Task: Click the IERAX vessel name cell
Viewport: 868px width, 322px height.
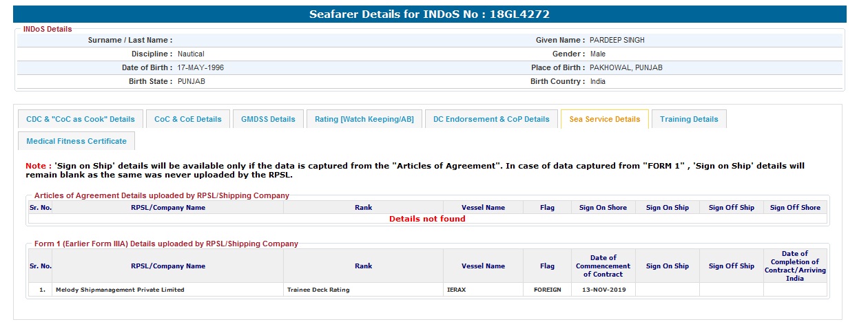Action: [x=457, y=290]
